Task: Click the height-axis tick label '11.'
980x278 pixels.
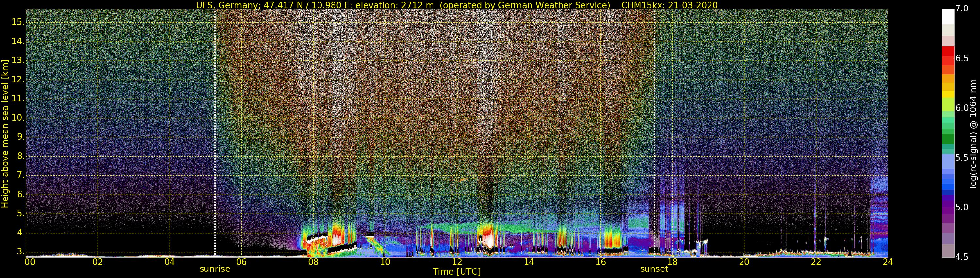Action: coord(18,99)
